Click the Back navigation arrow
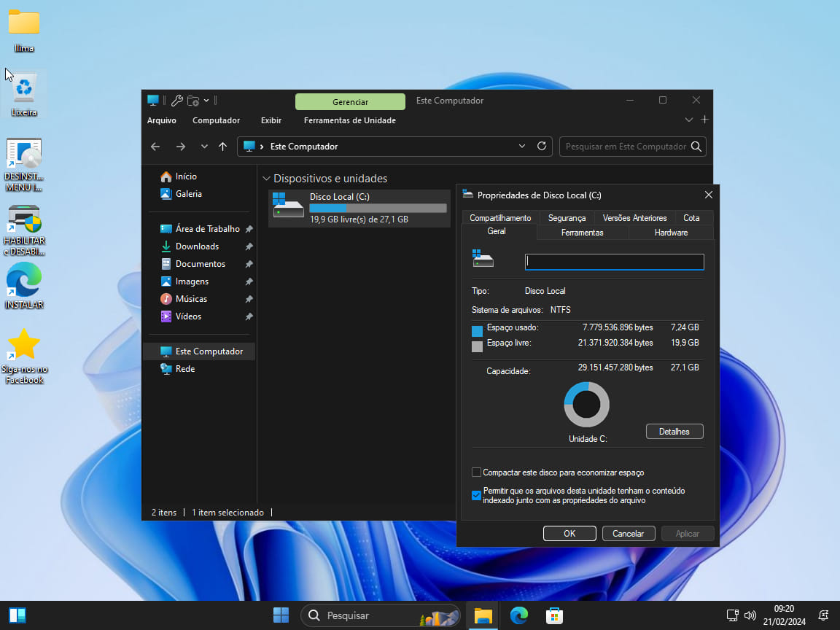 [x=155, y=147]
